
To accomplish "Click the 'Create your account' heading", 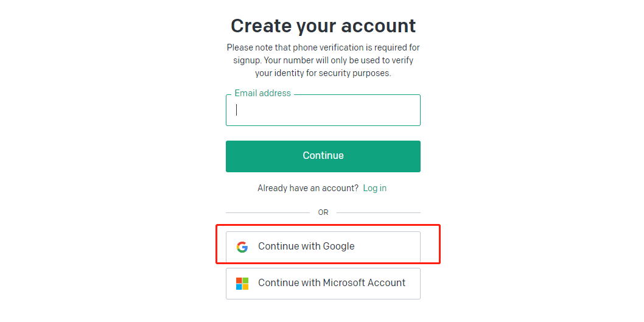I will pos(323,26).
